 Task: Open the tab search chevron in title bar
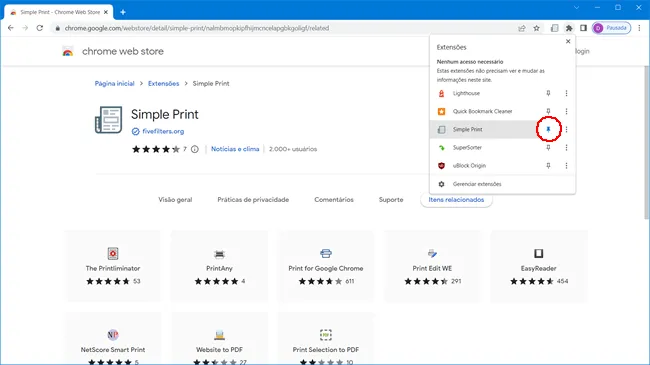(x=576, y=7)
